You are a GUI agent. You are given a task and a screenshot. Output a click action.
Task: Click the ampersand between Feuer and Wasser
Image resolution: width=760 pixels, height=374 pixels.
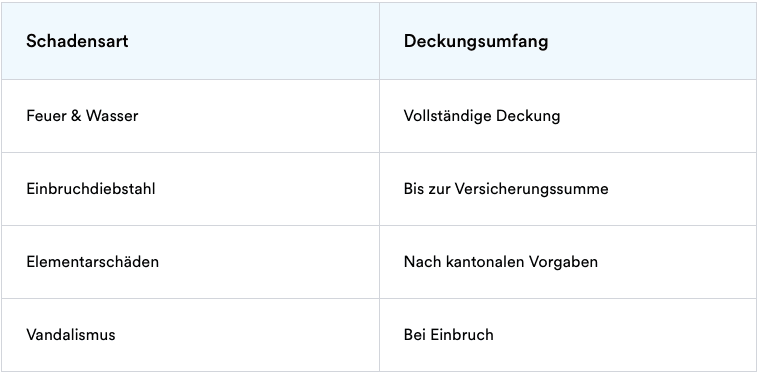tap(76, 116)
